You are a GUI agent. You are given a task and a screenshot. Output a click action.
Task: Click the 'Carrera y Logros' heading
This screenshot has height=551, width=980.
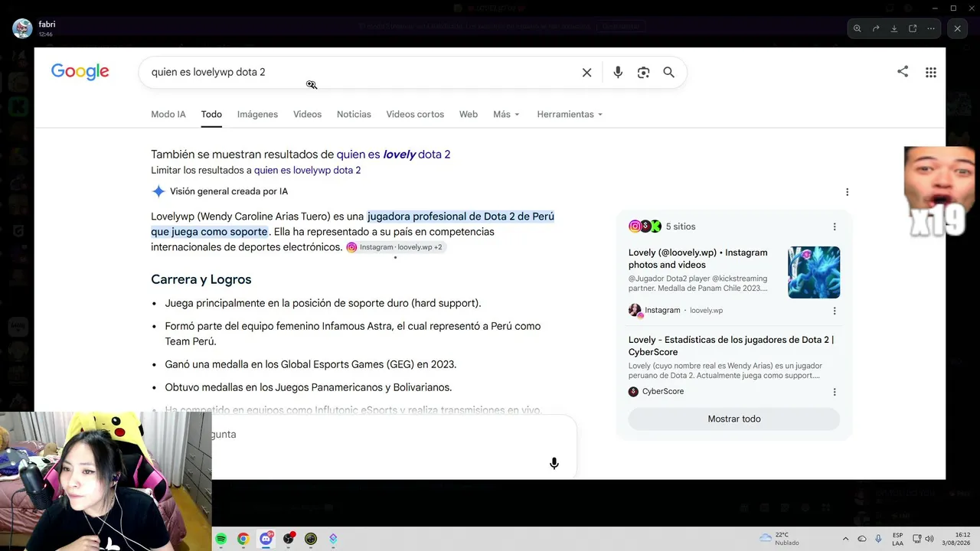pyautogui.click(x=201, y=279)
